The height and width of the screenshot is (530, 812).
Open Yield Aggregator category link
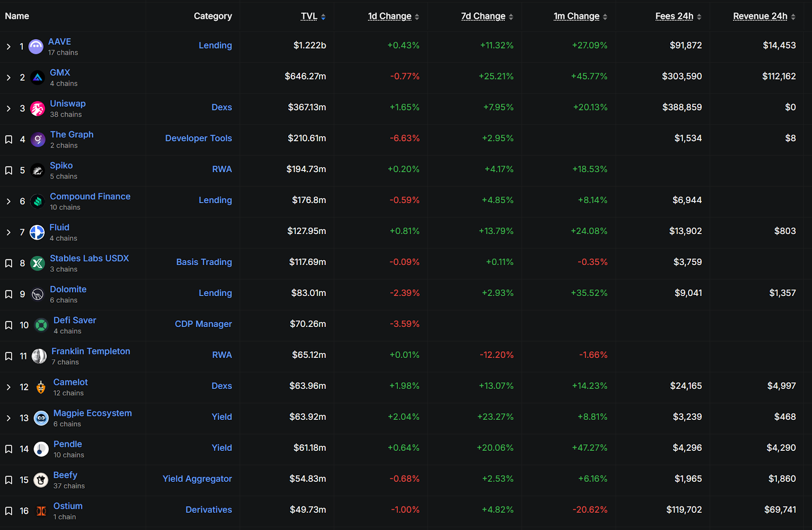coord(197,479)
